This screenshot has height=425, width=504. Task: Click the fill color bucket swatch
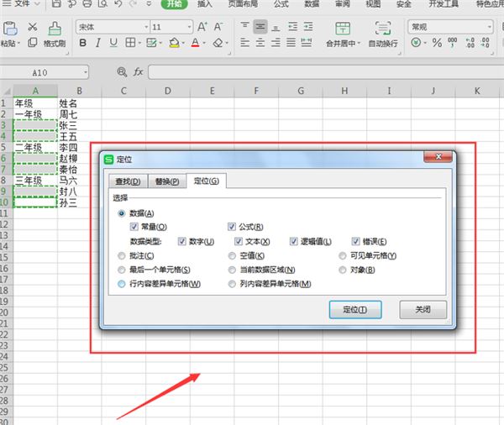tap(174, 43)
